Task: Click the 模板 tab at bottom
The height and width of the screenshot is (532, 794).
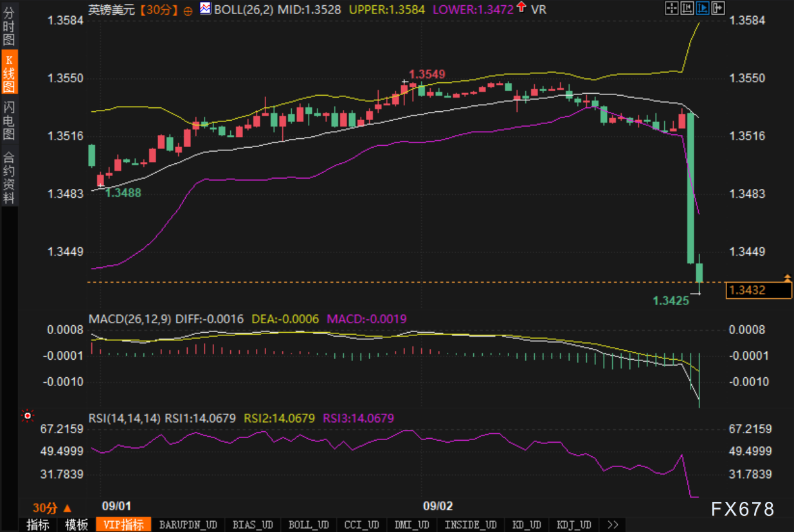Action: tap(77, 525)
